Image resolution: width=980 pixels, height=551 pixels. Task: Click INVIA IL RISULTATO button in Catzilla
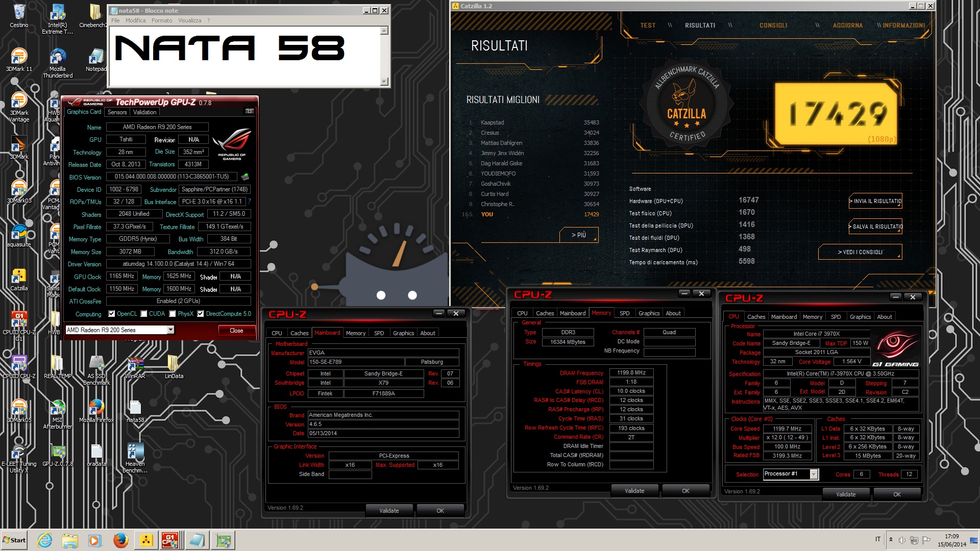(875, 201)
